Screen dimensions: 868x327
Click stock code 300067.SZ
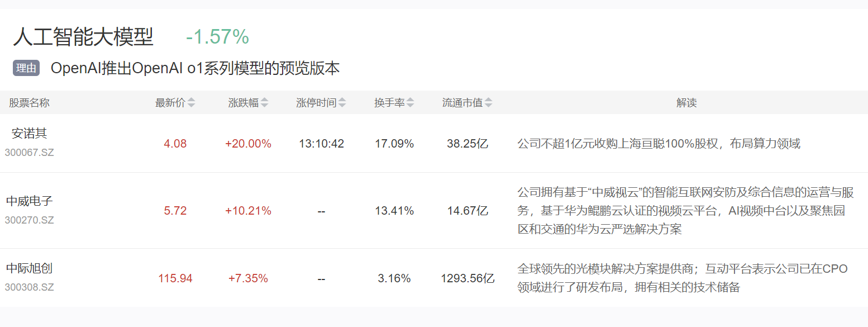[x=29, y=152]
